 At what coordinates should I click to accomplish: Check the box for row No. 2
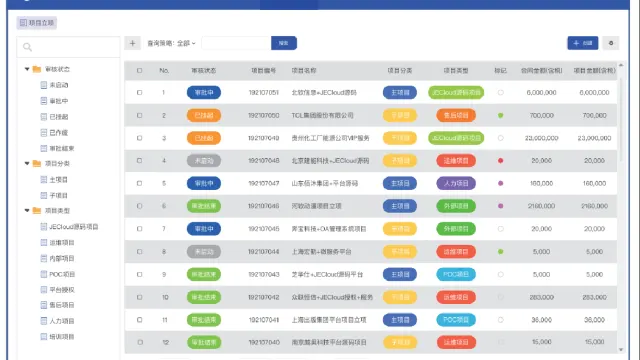[140, 116]
